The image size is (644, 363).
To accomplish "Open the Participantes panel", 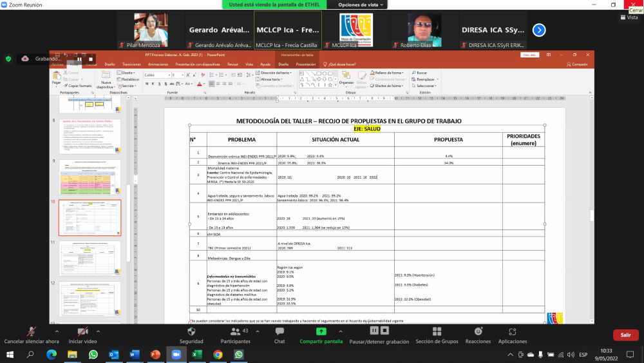I will [235, 331].
